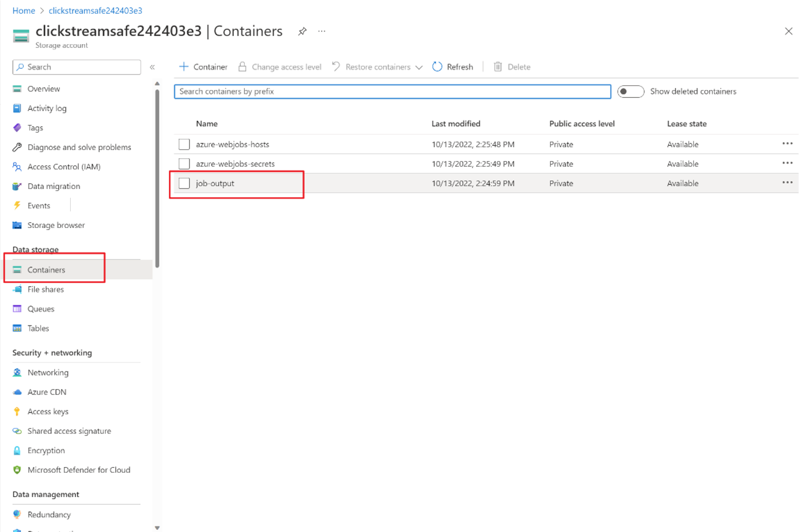Click the Delete toolbar button
Image resolution: width=799 pixels, height=532 pixels.
512,67
